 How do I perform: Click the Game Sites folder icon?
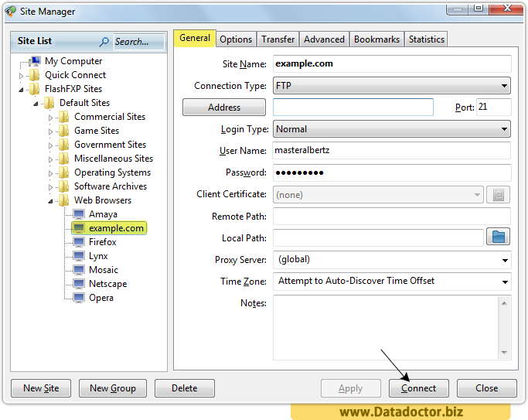(x=64, y=131)
